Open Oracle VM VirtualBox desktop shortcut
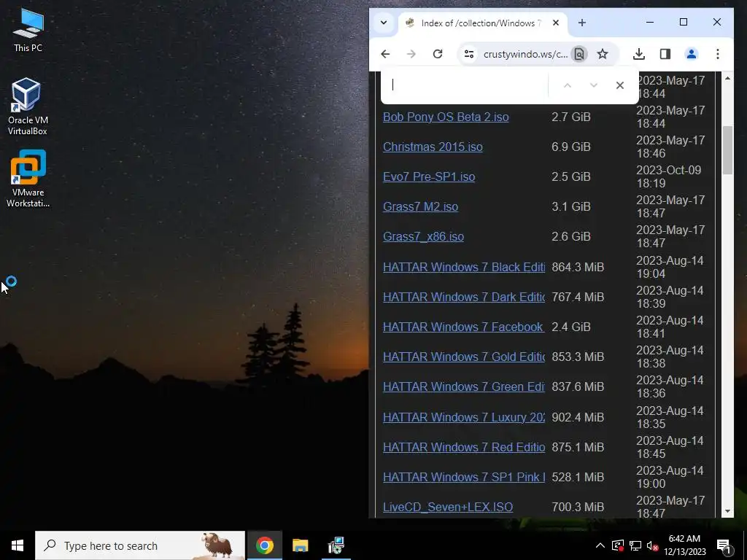 (x=28, y=106)
